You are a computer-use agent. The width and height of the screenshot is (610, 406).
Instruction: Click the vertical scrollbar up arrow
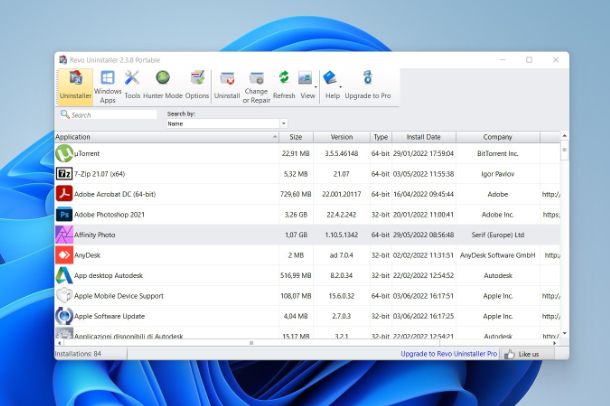[564, 136]
